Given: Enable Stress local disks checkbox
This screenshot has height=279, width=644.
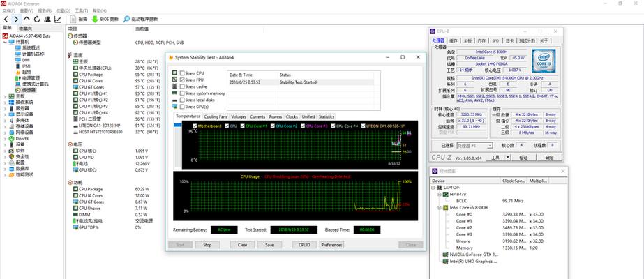Looking at the screenshot, I should click(181, 100).
